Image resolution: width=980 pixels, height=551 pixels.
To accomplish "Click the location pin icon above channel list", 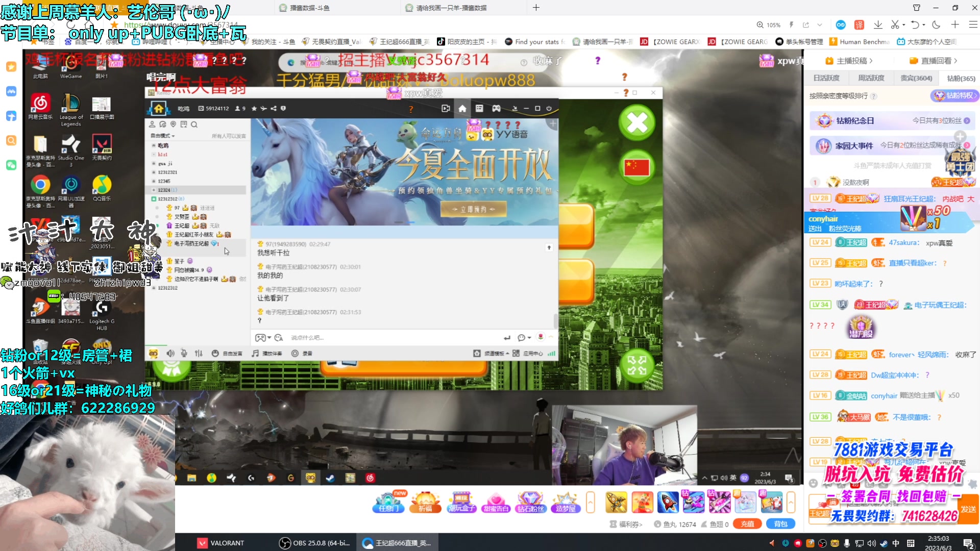I will click(x=173, y=124).
